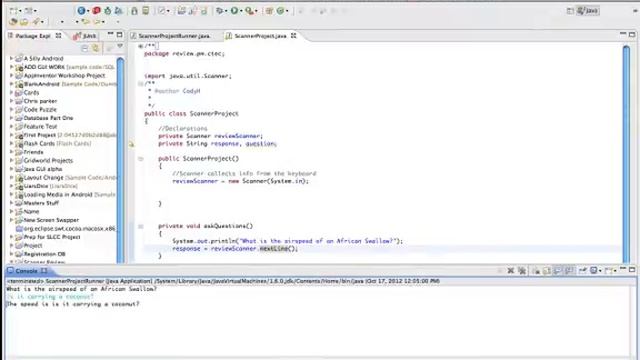Click the 'import java.util.Scanner;' line
The width and height of the screenshot is (640, 360).
[x=188, y=76]
